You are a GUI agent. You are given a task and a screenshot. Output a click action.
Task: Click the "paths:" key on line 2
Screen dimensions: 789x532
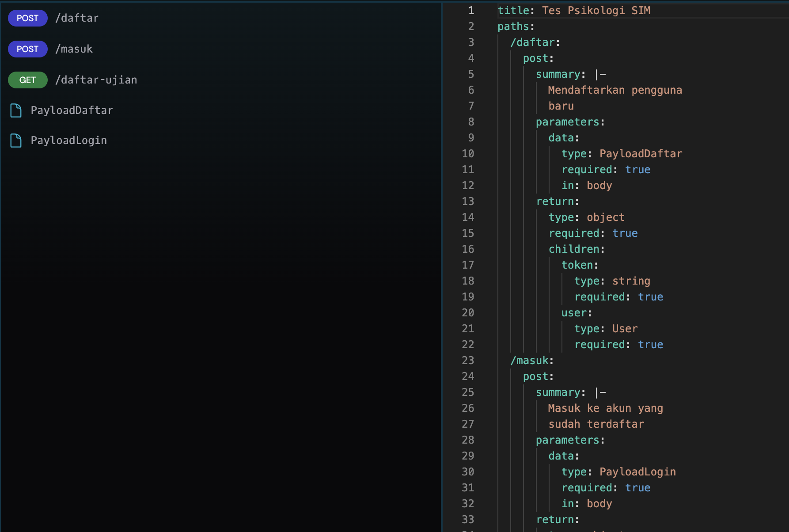point(516,27)
